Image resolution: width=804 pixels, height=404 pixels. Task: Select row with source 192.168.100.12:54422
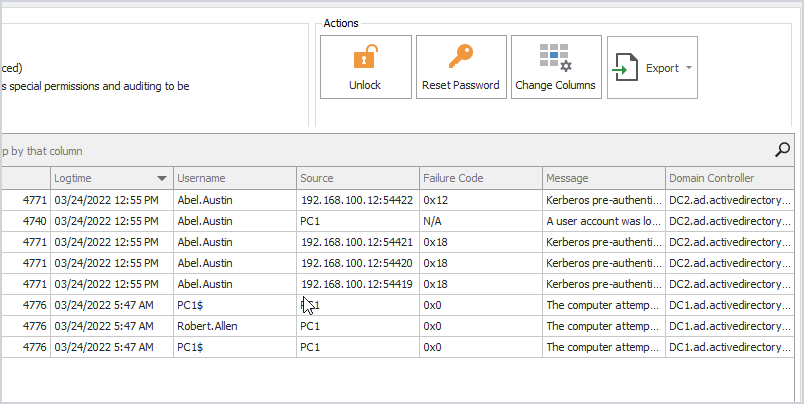pos(397,200)
